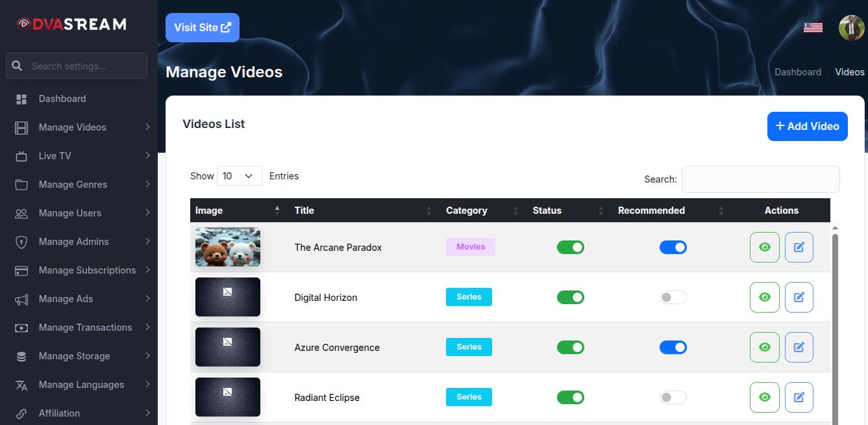The image size is (868, 425).
Task: Edit Azure Convergence video
Action: [x=799, y=347]
